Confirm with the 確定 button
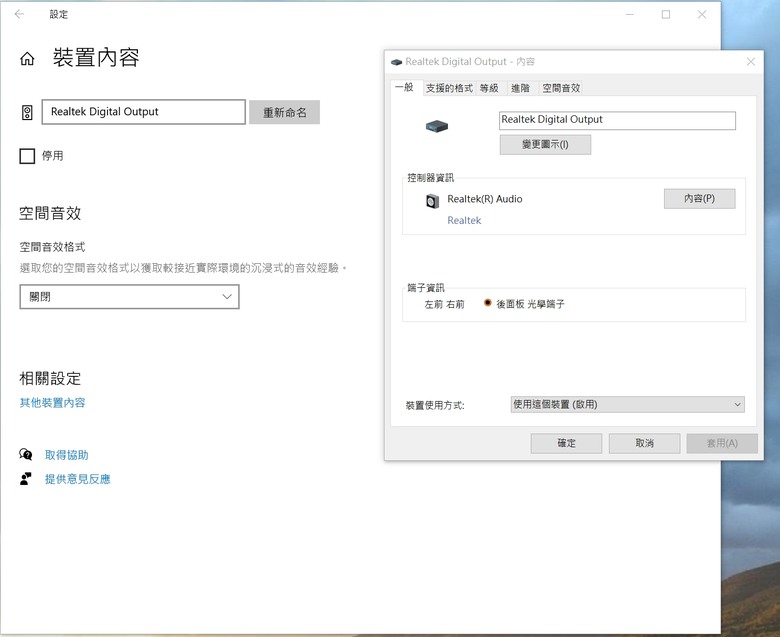This screenshot has width=780, height=637. [566, 443]
